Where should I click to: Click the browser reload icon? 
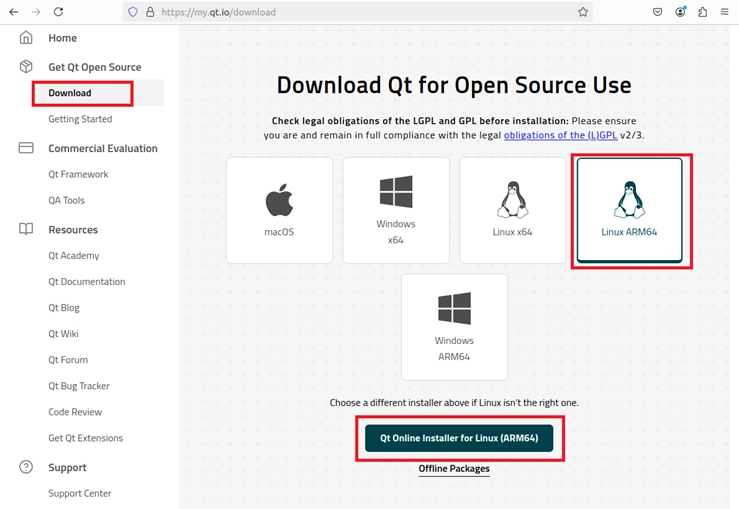[58, 12]
